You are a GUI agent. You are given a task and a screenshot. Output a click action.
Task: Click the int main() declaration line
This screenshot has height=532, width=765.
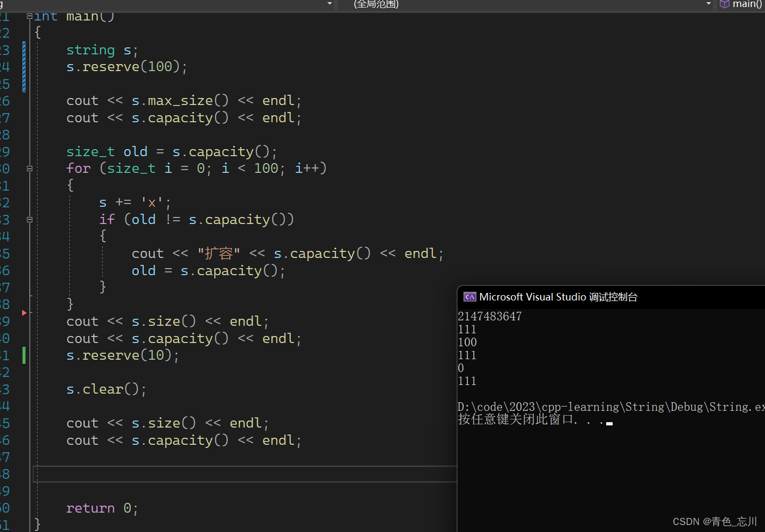[x=74, y=17]
